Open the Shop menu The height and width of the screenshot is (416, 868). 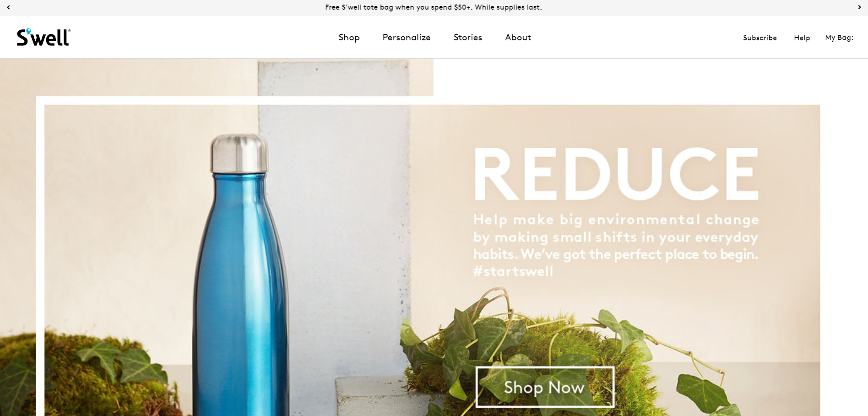pos(349,38)
